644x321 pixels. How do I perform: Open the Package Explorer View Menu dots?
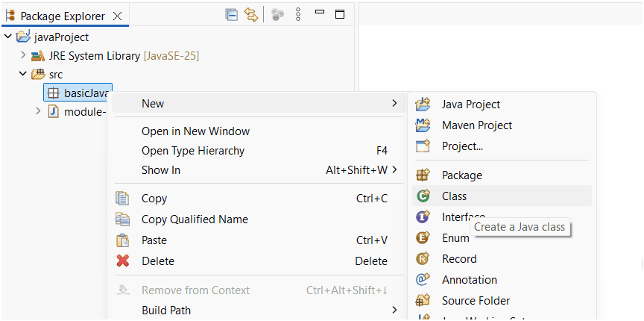(299, 15)
